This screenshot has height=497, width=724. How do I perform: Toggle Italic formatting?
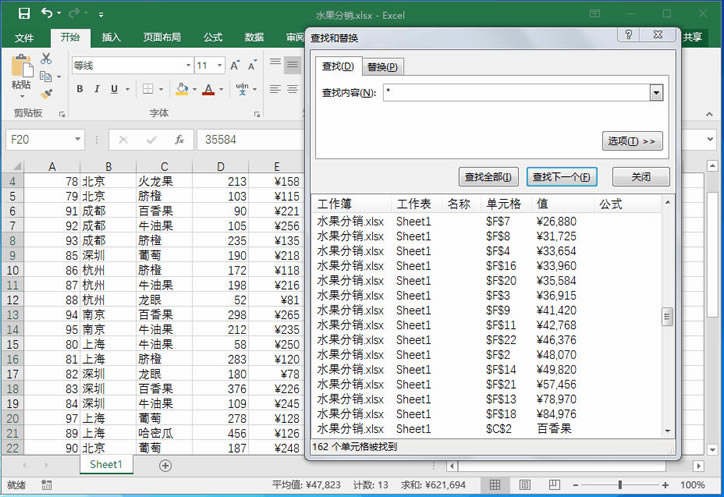coord(97,89)
